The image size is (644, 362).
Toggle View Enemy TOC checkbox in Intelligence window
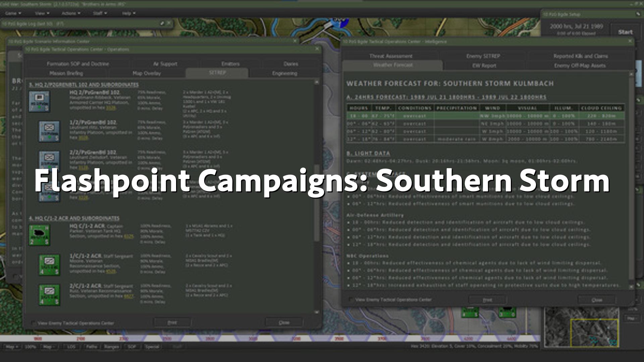coord(351,300)
